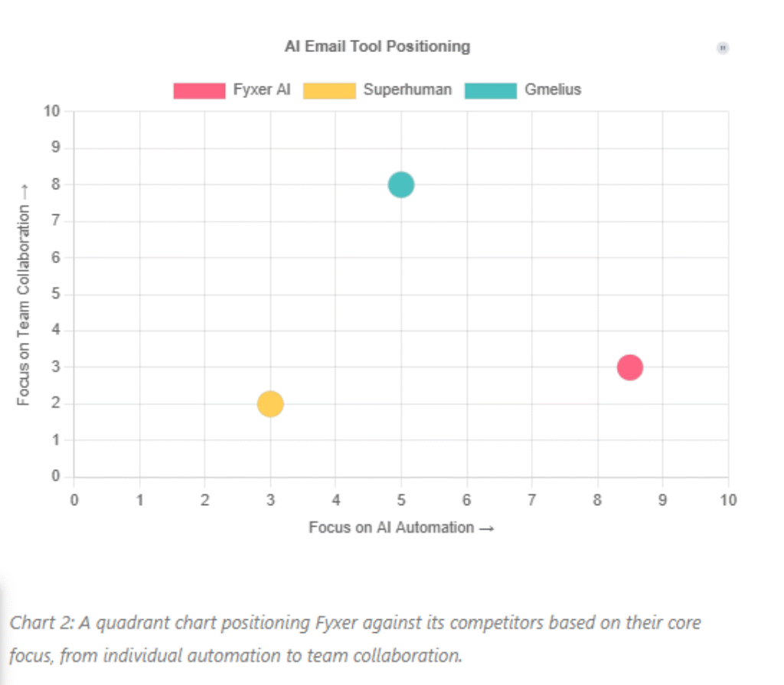
Task: Toggle the Gmelius legend label
Action: click(553, 90)
